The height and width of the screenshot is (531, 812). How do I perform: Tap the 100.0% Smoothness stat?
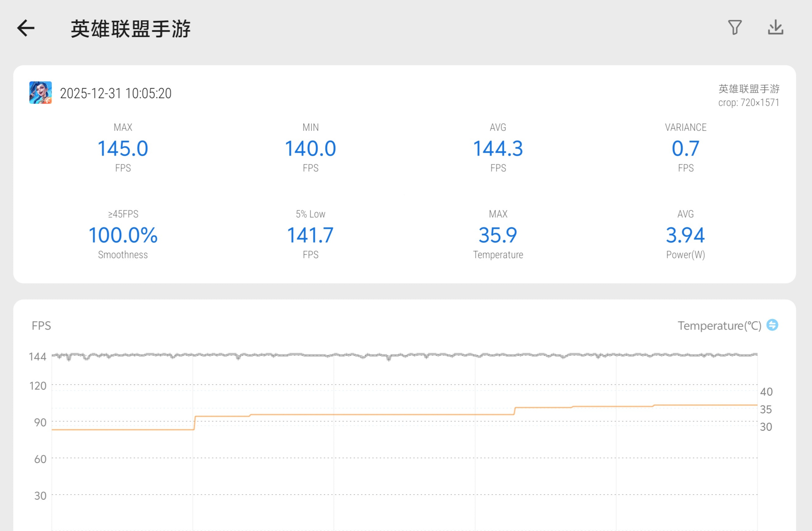click(x=123, y=235)
